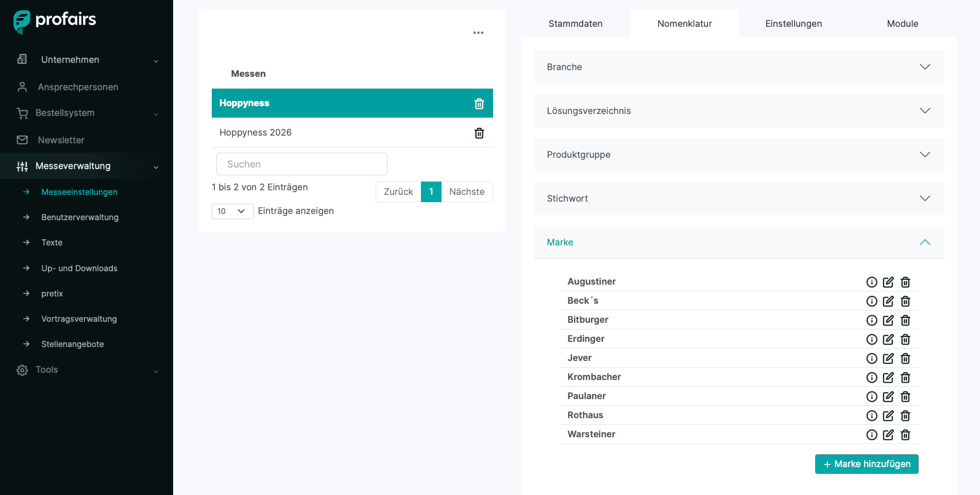980x495 pixels.
Task: Expand the Tools sidebar menu
Action: click(x=87, y=370)
